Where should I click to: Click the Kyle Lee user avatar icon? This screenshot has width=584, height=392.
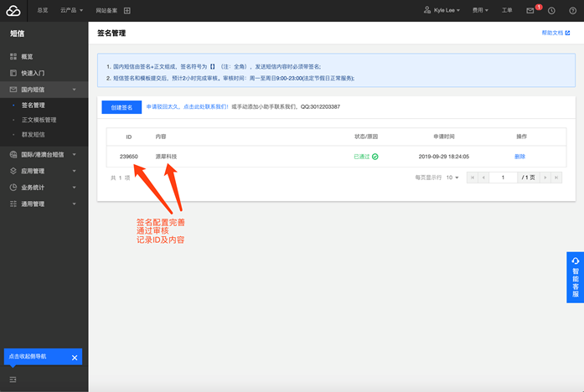click(x=427, y=10)
